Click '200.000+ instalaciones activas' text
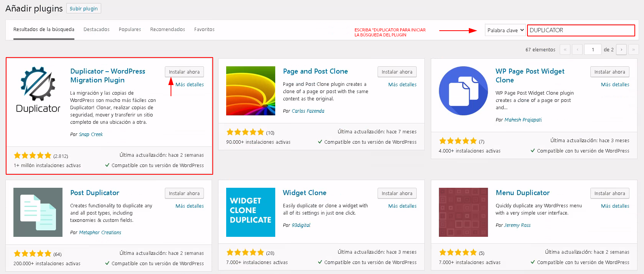Image resolution: width=644 pixels, height=274 pixels. pos(47,264)
